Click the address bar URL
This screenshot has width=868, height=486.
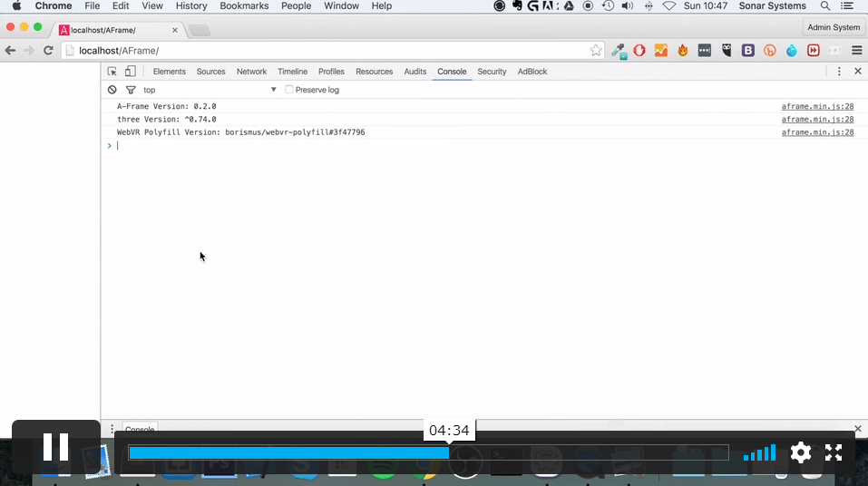click(x=119, y=51)
